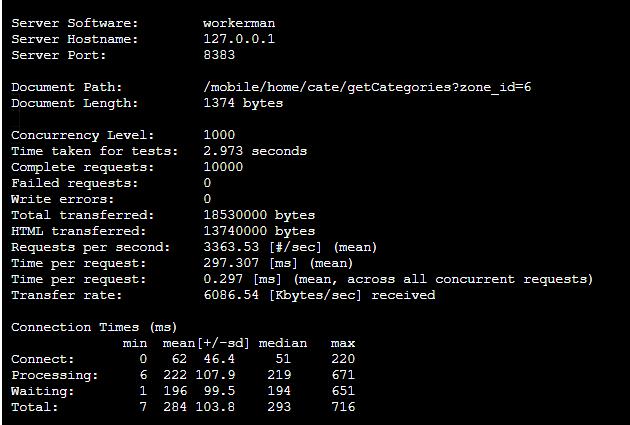The width and height of the screenshot is (630, 425).
Task: Click the 1374 bytes document length
Action: (243, 103)
